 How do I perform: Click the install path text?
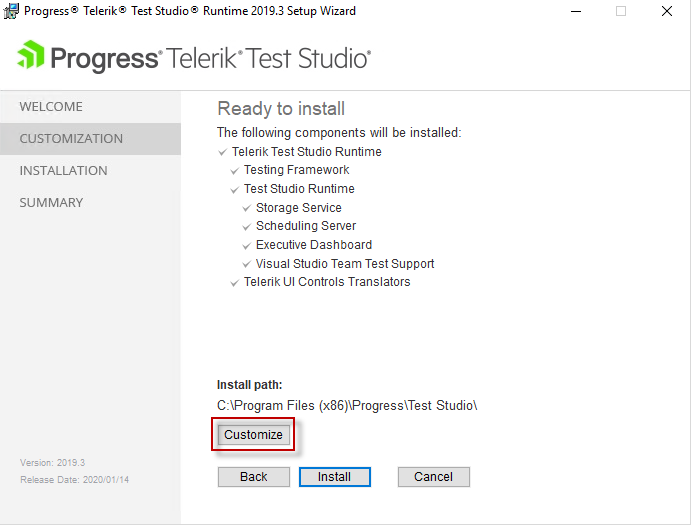tap(347, 406)
